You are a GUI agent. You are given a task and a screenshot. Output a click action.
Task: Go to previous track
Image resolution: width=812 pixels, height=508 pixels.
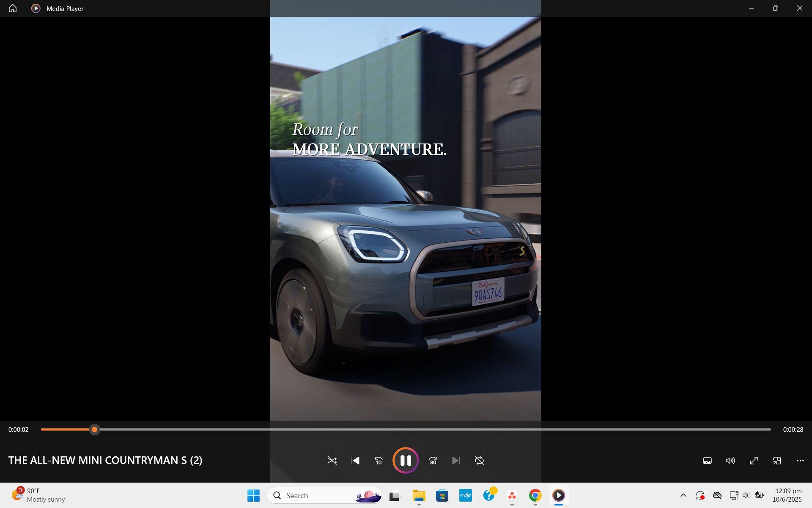(x=355, y=460)
